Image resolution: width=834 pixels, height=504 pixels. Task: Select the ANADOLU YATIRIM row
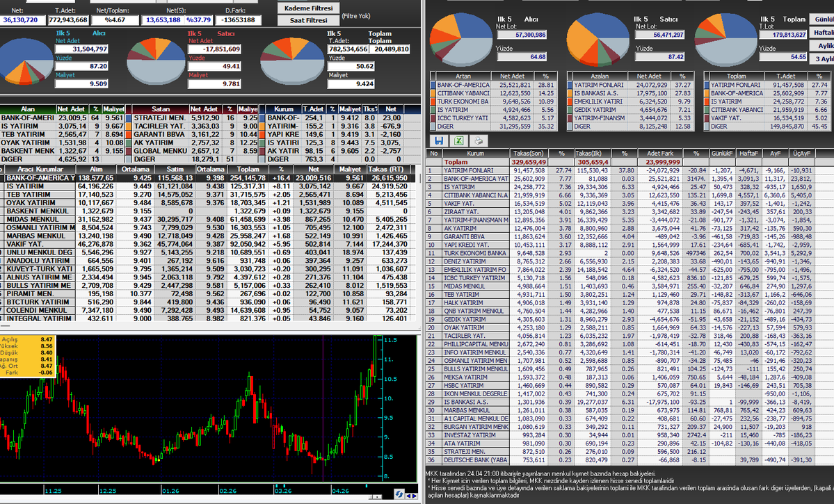207,261
